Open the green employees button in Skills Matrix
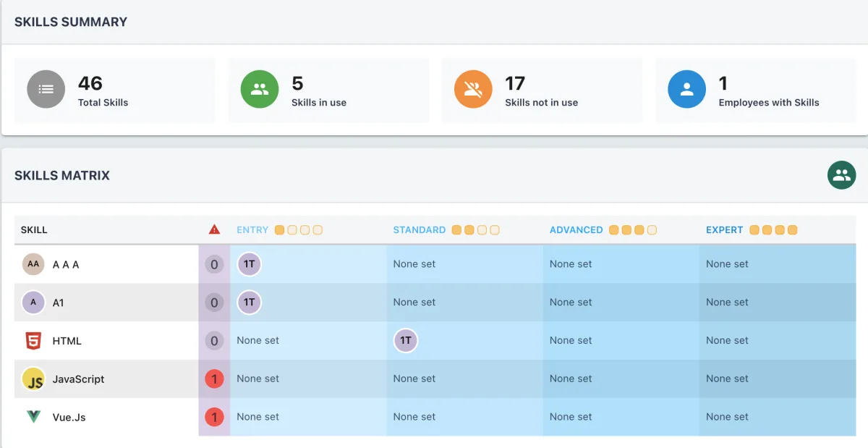This screenshot has height=448, width=868. (842, 175)
